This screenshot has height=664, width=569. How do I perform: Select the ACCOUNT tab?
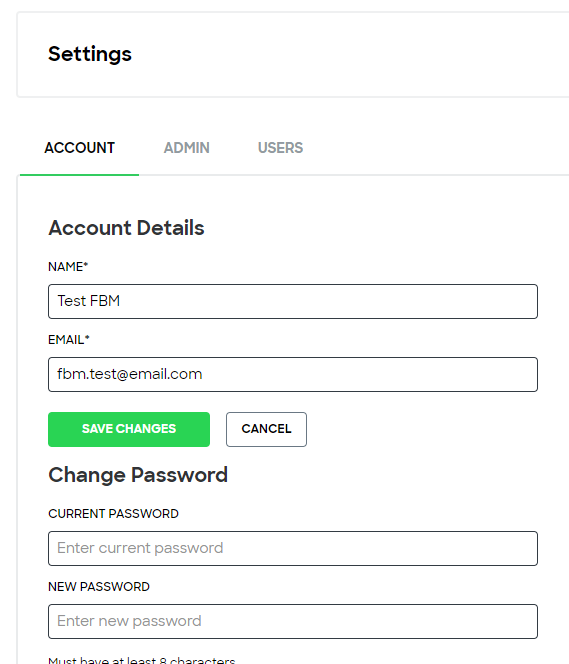click(x=80, y=148)
